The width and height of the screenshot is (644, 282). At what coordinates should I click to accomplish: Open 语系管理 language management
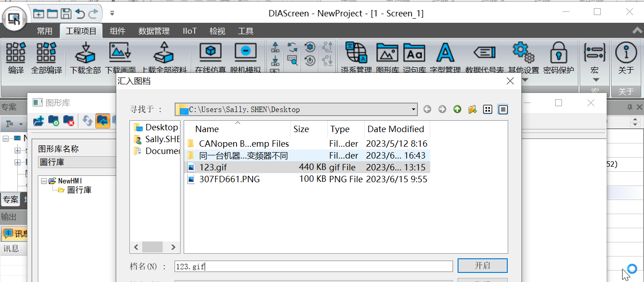click(x=356, y=53)
